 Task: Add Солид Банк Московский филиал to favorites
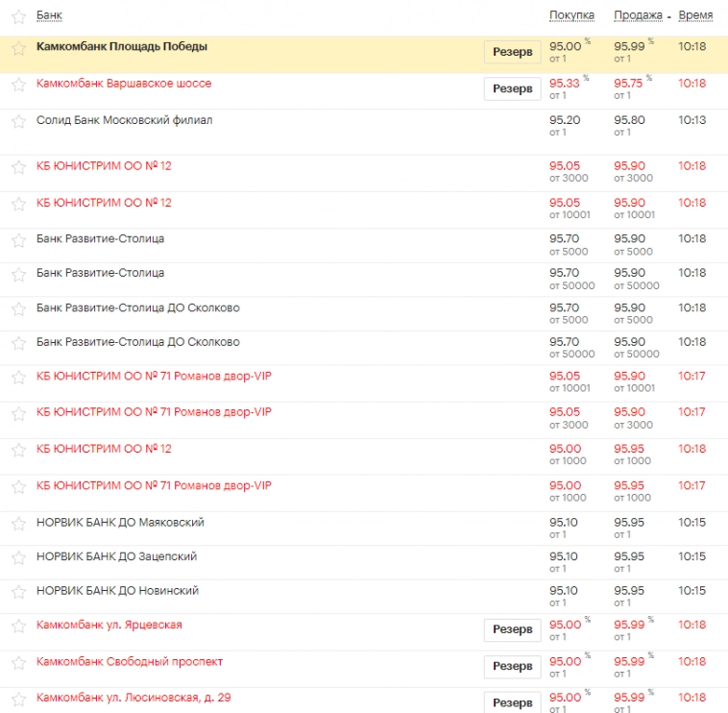[19, 122]
